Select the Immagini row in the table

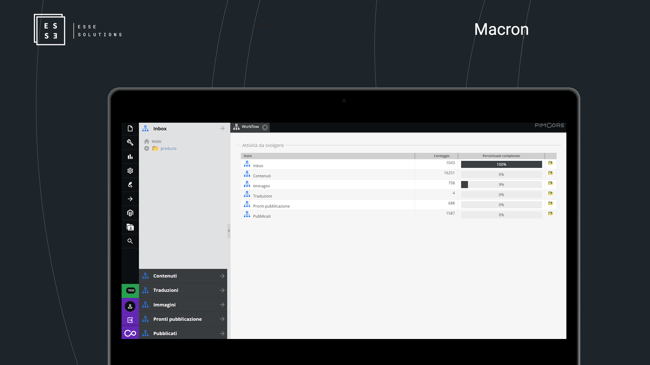399,185
